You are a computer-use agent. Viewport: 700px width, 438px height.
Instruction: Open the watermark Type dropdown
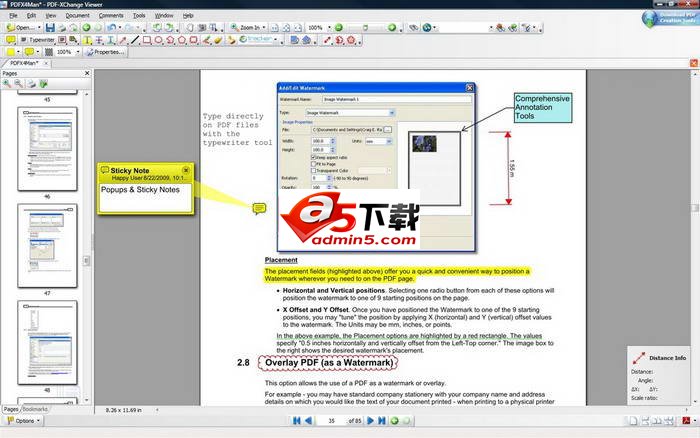[x=392, y=113]
